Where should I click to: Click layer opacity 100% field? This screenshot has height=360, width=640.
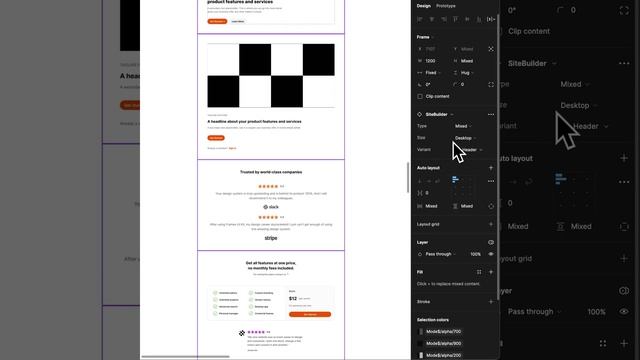click(x=475, y=254)
